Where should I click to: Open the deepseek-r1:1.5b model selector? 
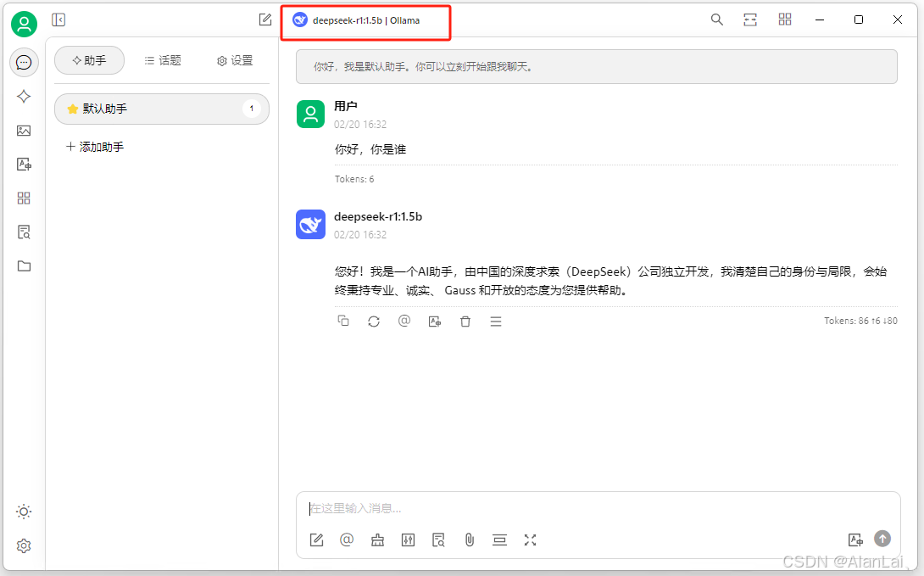click(365, 20)
